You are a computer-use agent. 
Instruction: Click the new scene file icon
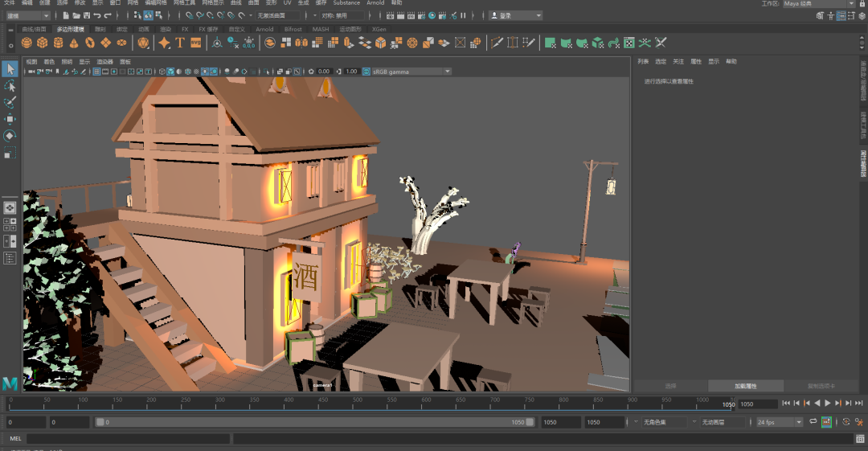coord(66,15)
